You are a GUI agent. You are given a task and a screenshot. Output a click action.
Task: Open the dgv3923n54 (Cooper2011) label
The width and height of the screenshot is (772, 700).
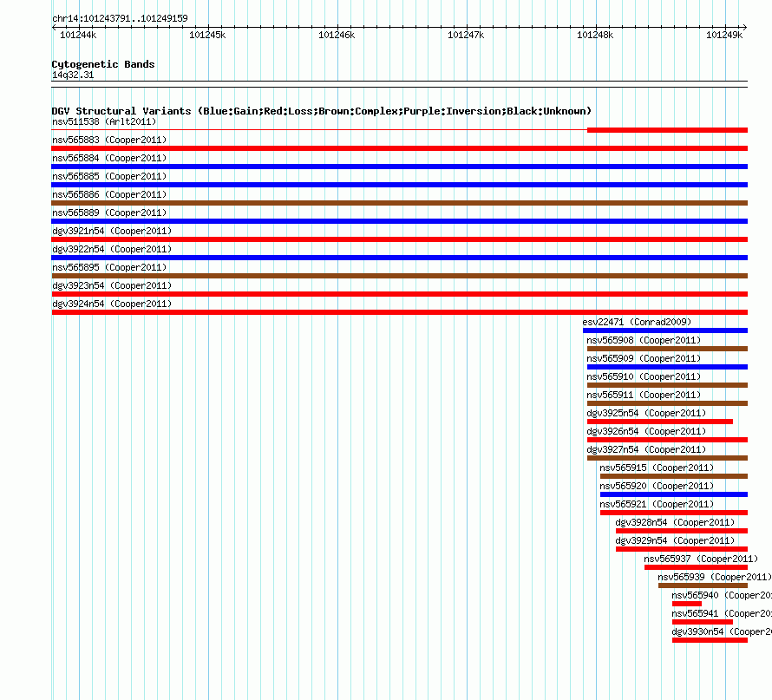pos(112,285)
